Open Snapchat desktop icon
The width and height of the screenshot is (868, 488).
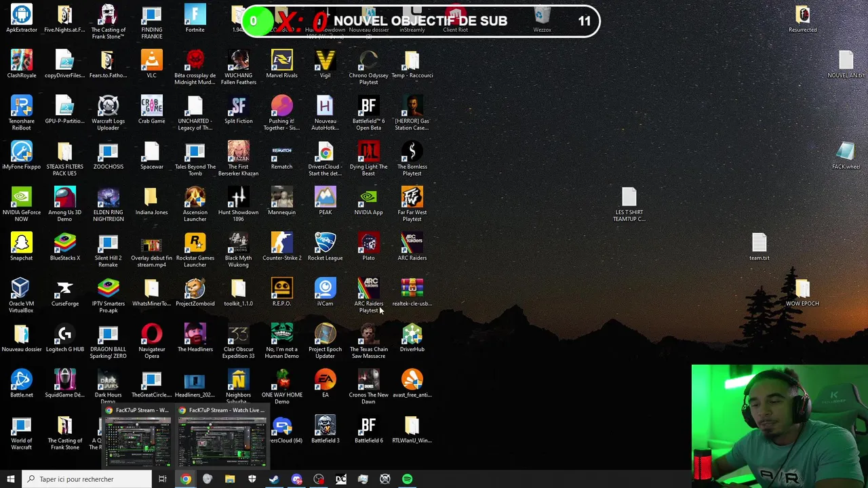click(x=22, y=246)
